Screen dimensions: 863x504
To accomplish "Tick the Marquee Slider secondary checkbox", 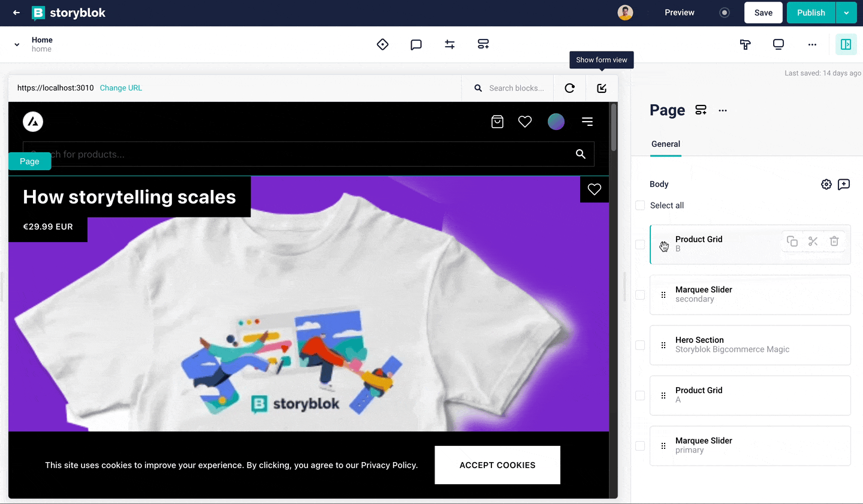I will 640,295.
